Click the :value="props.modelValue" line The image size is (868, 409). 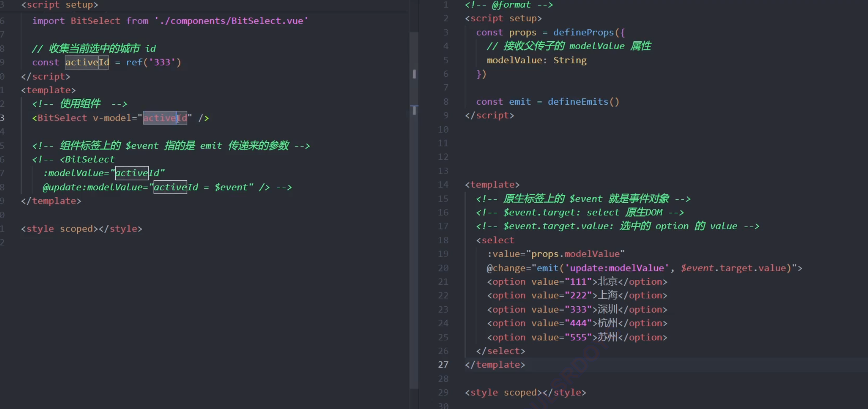click(x=556, y=254)
